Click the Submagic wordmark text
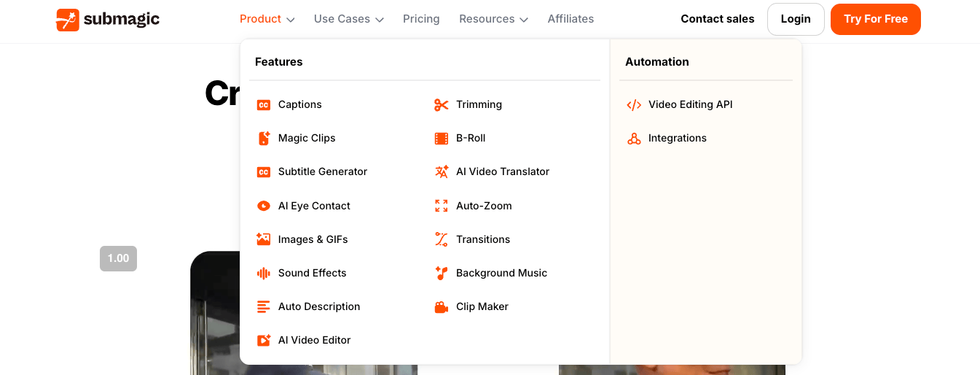The width and height of the screenshot is (980, 375). coord(121,20)
